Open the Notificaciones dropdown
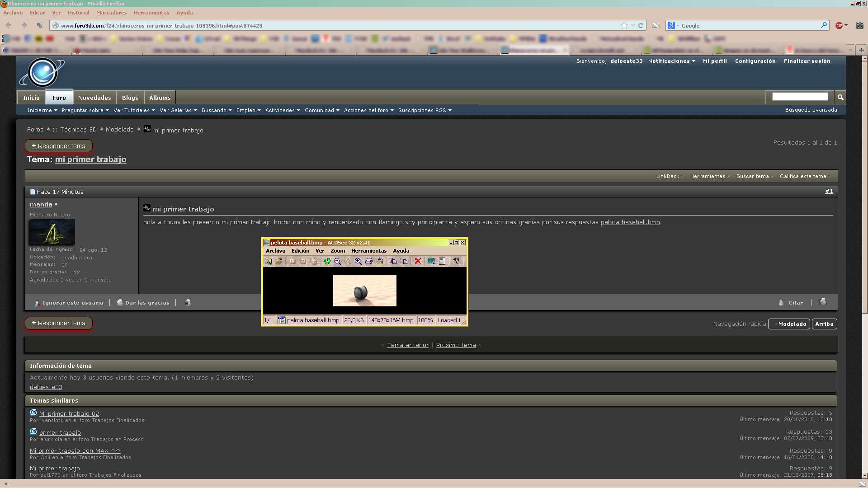 pos(671,61)
